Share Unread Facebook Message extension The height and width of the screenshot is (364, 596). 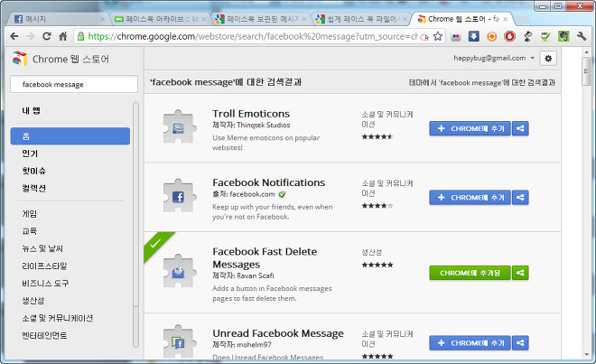(520, 343)
